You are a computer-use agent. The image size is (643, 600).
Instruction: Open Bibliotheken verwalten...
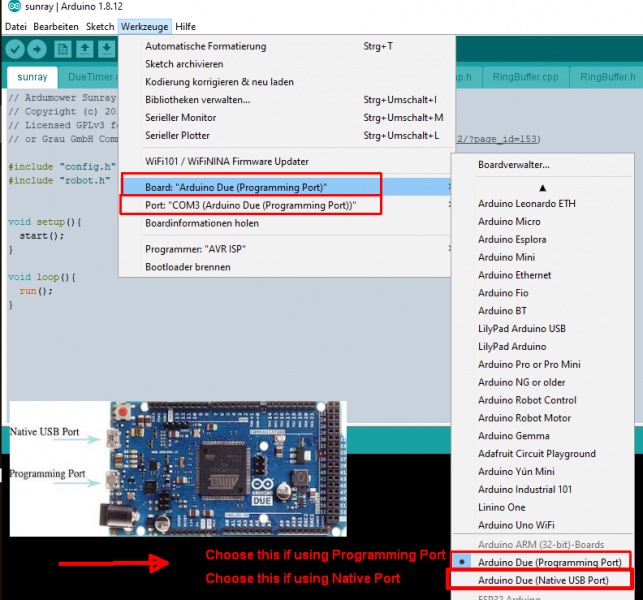pos(285,100)
